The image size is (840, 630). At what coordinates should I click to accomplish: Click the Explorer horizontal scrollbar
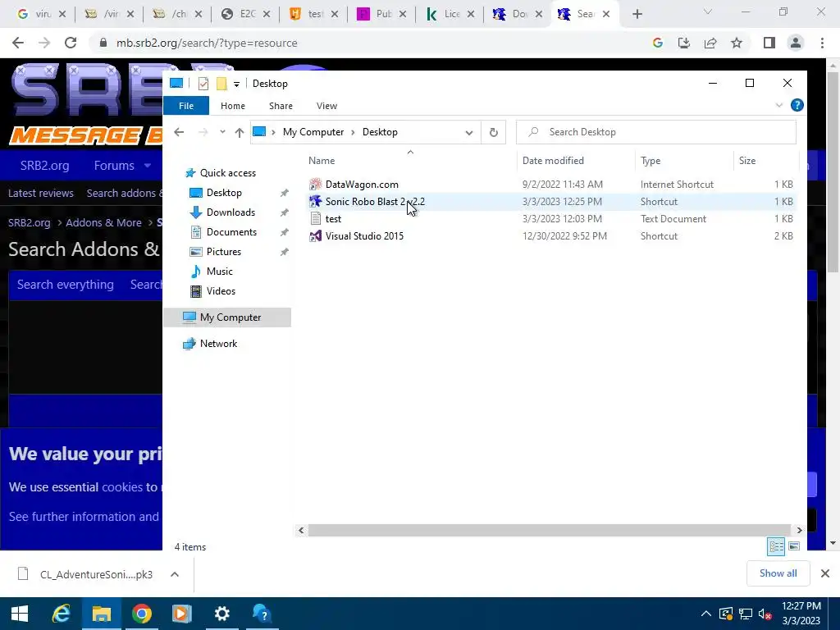click(x=550, y=530)
